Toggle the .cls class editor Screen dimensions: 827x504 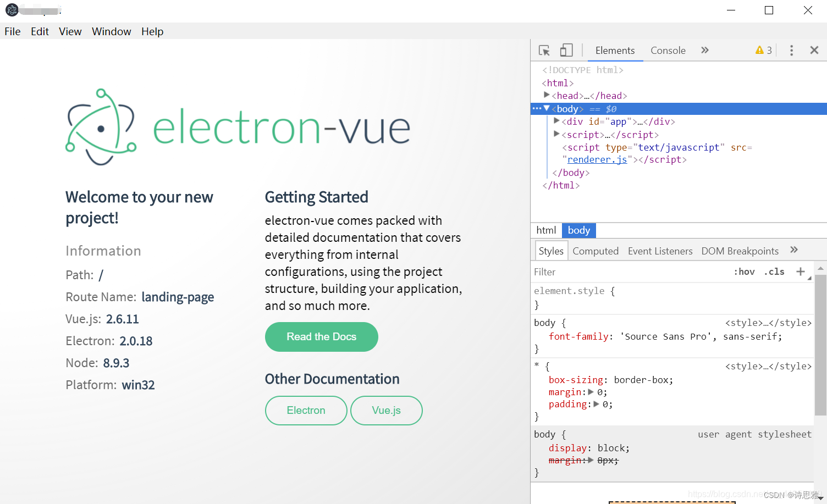(774, 272)
